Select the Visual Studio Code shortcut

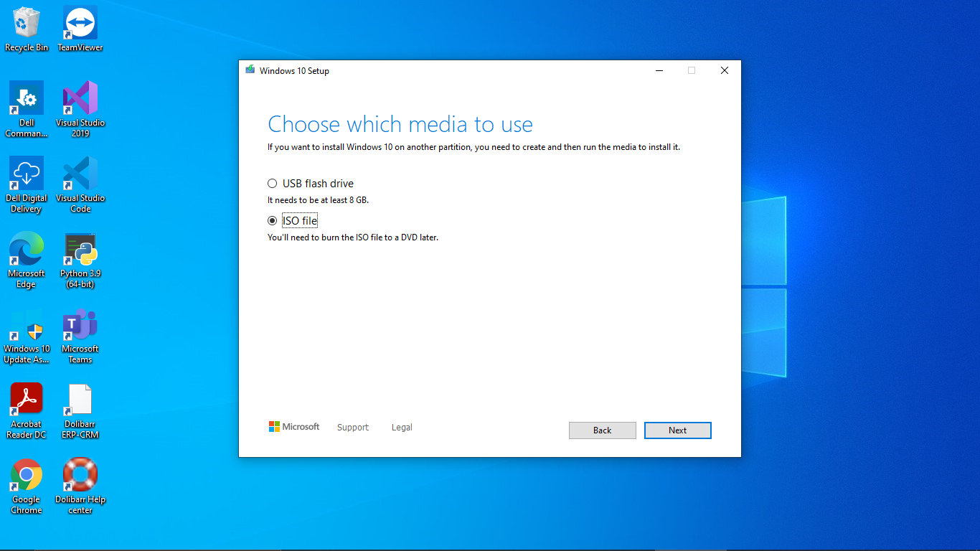coord(80,184)
